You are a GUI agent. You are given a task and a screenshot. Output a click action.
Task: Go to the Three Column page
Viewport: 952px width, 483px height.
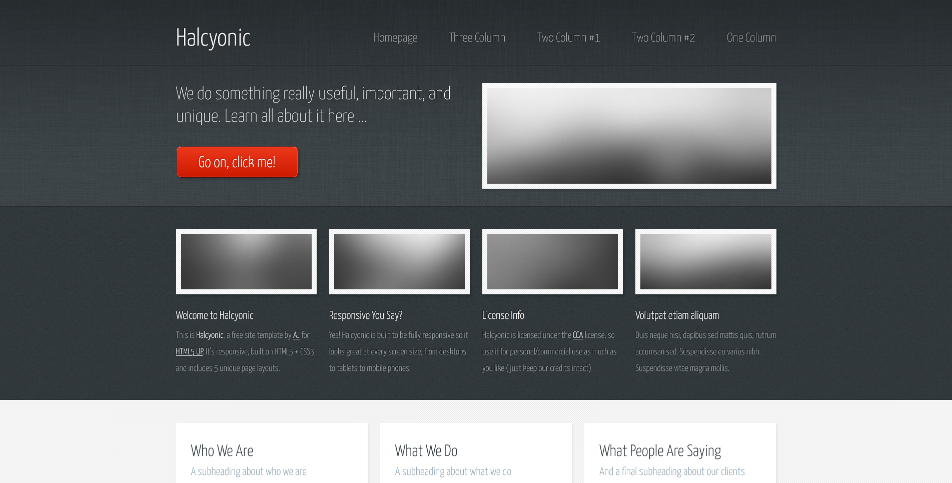pos(477,38)
